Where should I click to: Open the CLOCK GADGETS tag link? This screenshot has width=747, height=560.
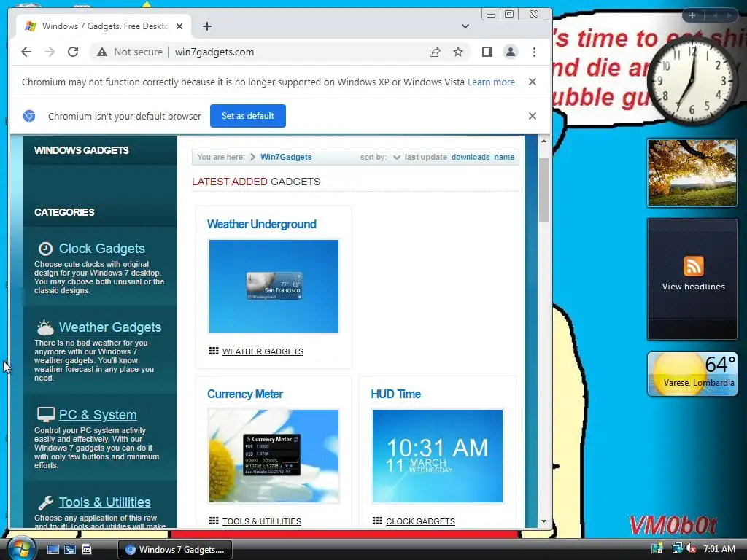click(x=421, y=521)
